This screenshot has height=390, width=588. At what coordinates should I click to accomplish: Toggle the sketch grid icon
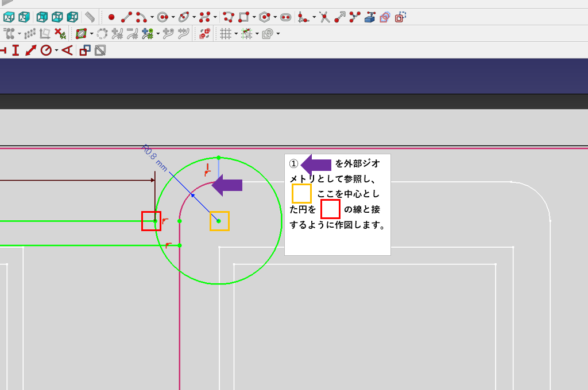[x=225, y=34]
